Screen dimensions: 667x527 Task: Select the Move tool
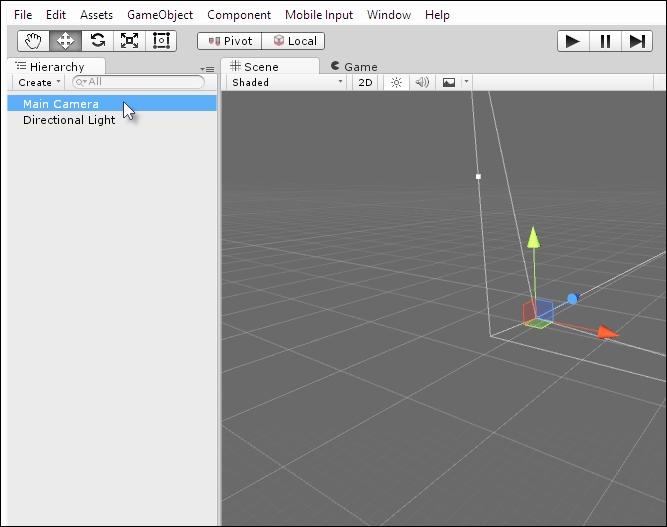(65, 41)
